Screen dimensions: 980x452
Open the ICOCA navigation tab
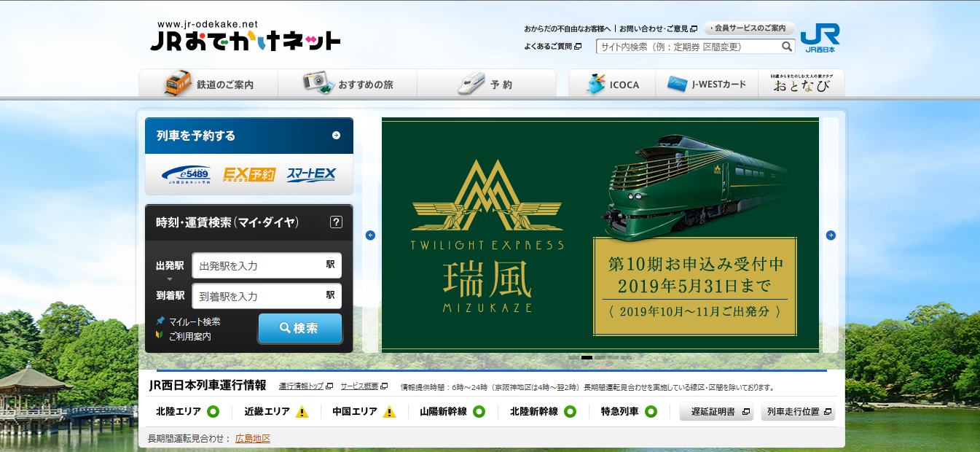pyautogui.click(x=612, y=83)
